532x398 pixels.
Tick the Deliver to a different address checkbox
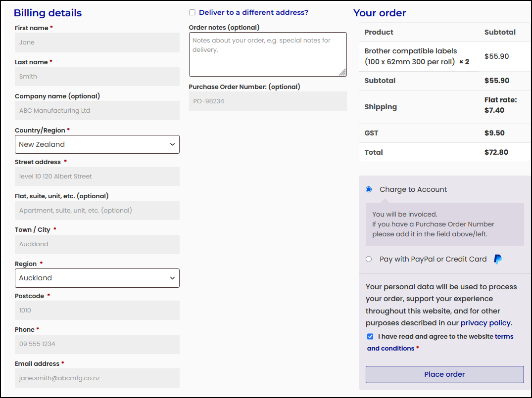[x=193, y=12]
